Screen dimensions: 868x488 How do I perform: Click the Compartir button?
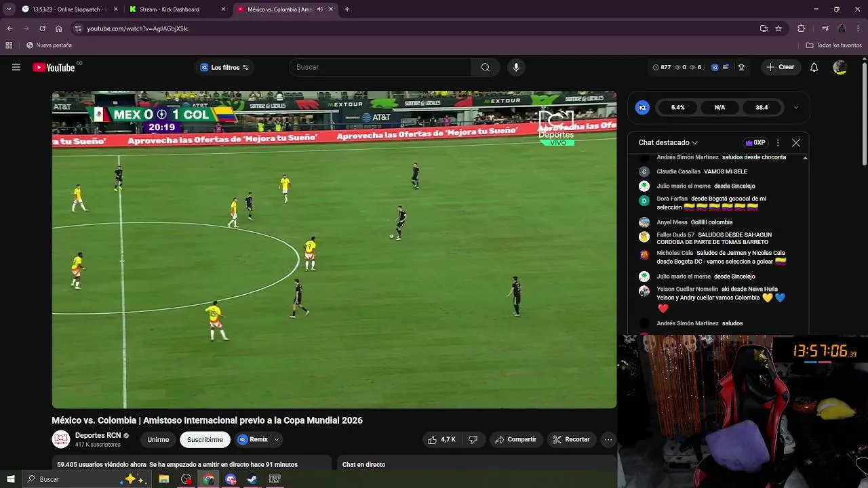click(x=515, y=439)
